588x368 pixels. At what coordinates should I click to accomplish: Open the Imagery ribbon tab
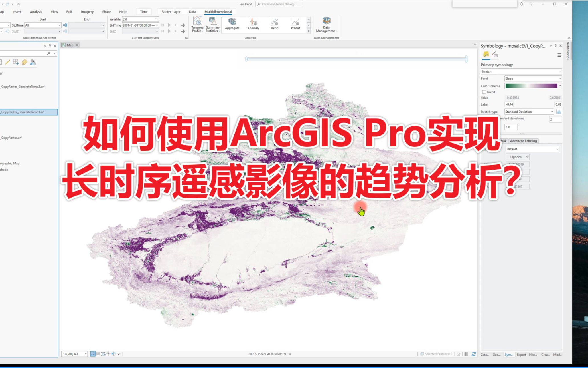click(x=87, y=12)
